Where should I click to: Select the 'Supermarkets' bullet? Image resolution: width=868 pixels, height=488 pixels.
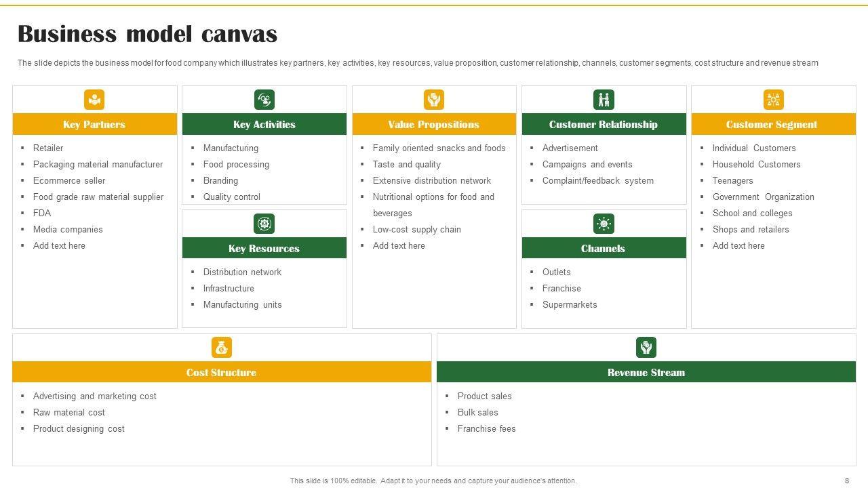570,304
